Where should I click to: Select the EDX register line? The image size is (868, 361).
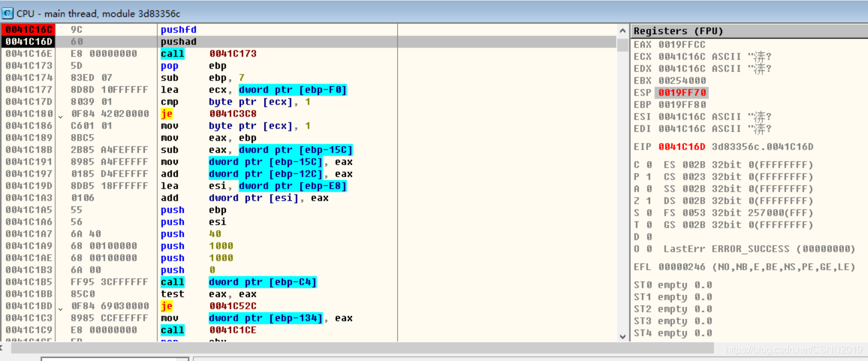coord(703,68)
